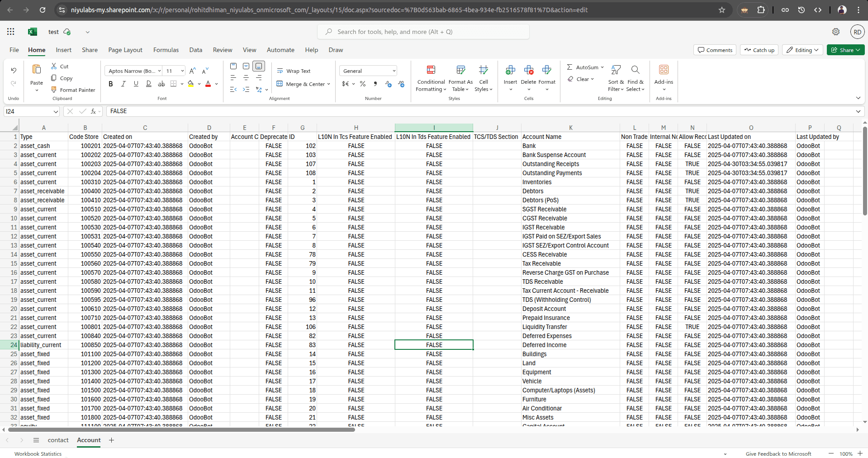Open the Add-ins gallery
This screenshot has width=868, height=458.
point(664,78)
